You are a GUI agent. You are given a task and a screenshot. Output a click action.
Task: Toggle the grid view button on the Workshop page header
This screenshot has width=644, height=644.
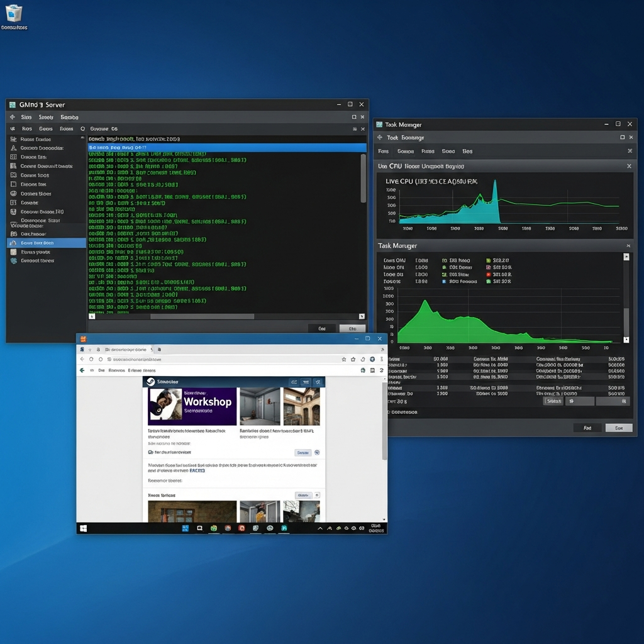pos(293,382)
